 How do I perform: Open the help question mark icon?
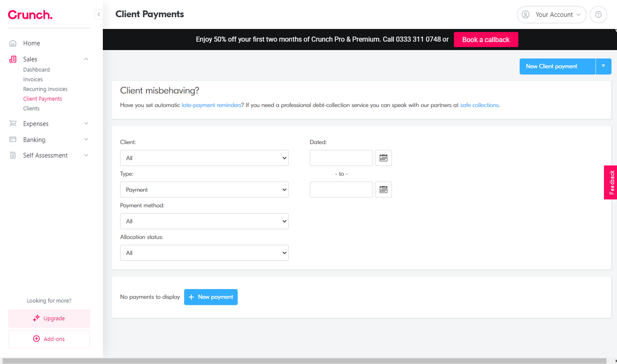(x=598, y=14)
